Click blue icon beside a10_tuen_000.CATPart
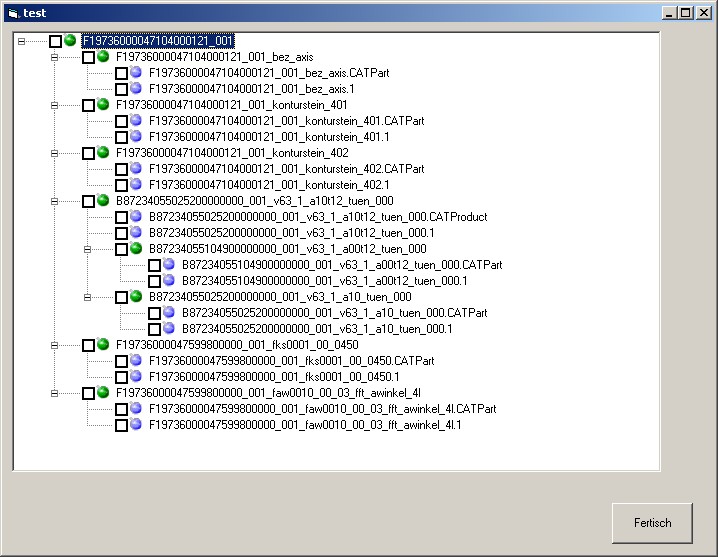Screen dimensions: 718x557 click(169, 312)
